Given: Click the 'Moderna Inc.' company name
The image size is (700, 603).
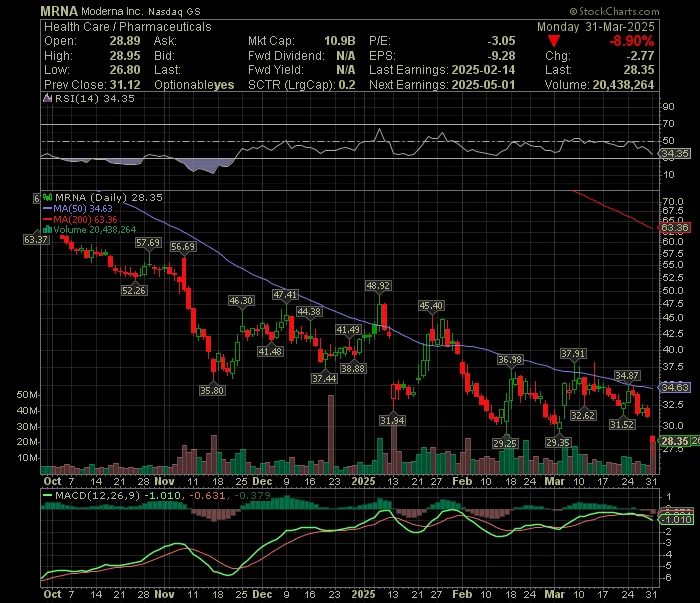Looking at the screenshot, I should coord(112,11).
